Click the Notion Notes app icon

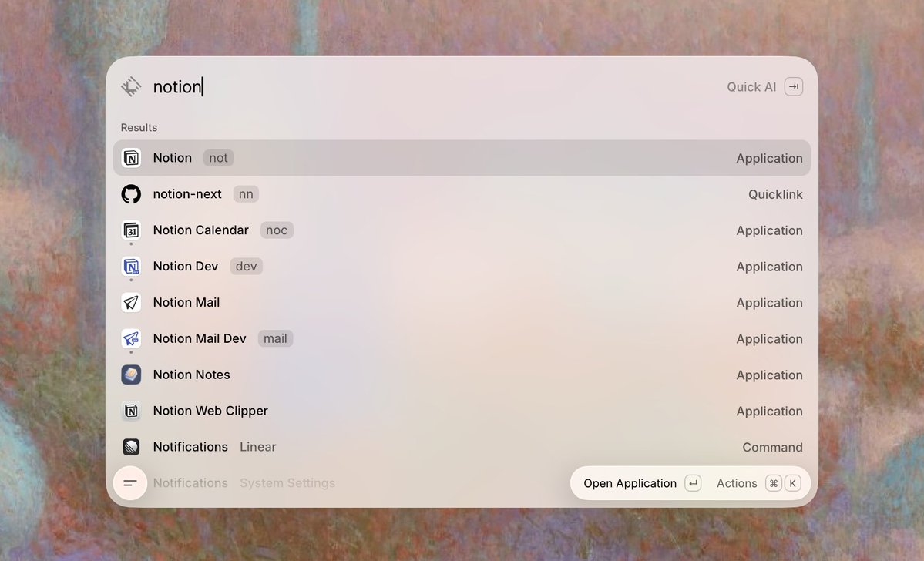click(x=131, y=375)
